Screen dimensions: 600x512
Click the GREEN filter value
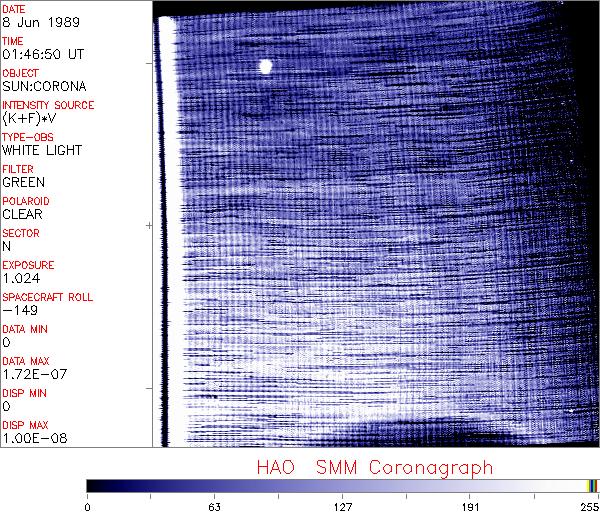coord(23,182)
